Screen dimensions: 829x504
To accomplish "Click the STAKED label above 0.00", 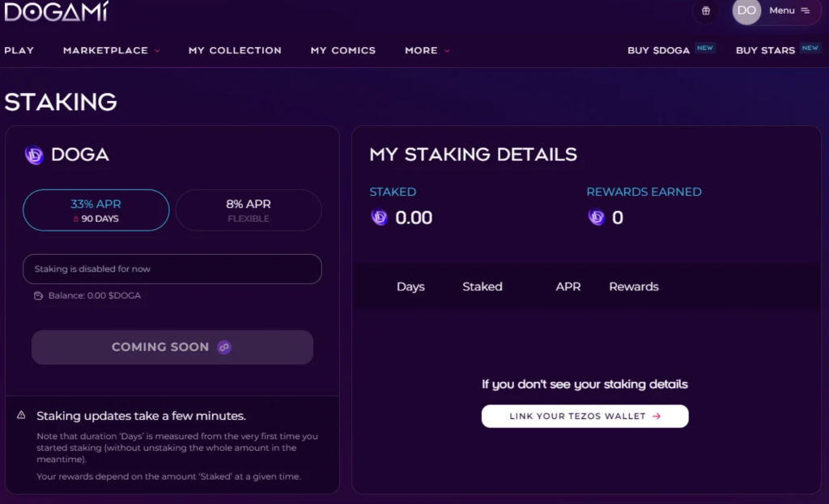I will tap(393, 192).
